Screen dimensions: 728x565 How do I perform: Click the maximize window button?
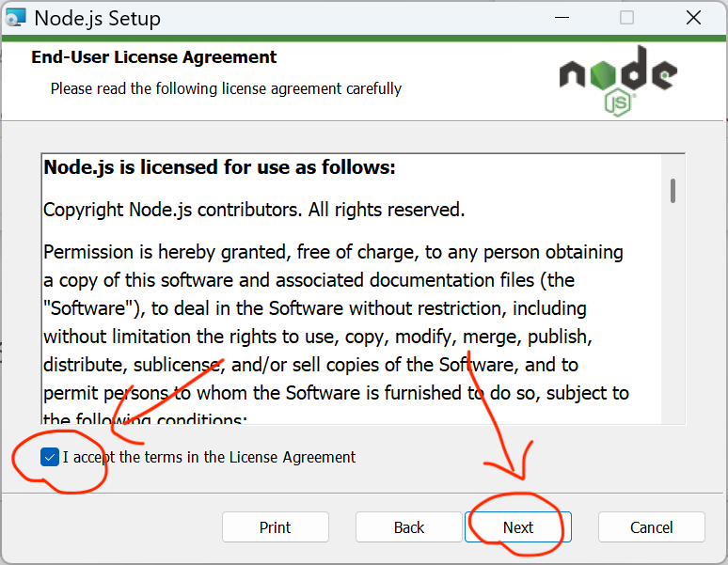click(626, 18)
